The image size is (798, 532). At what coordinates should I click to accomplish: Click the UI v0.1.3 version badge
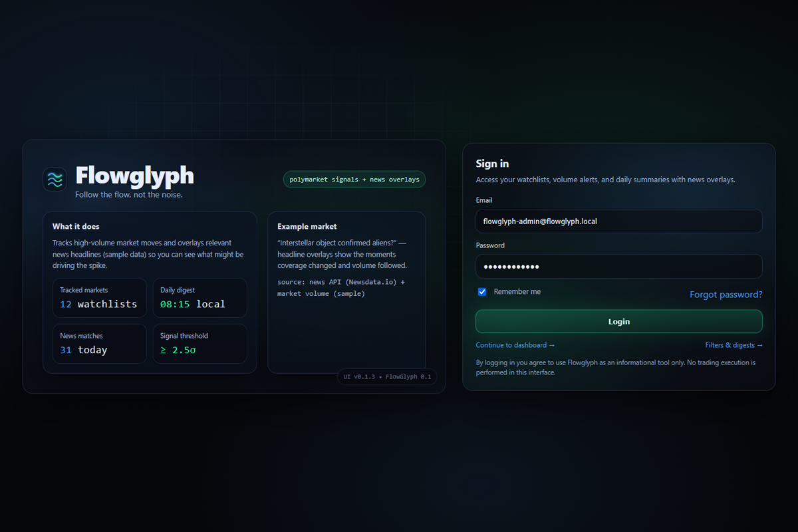click(x=387, y=377)
